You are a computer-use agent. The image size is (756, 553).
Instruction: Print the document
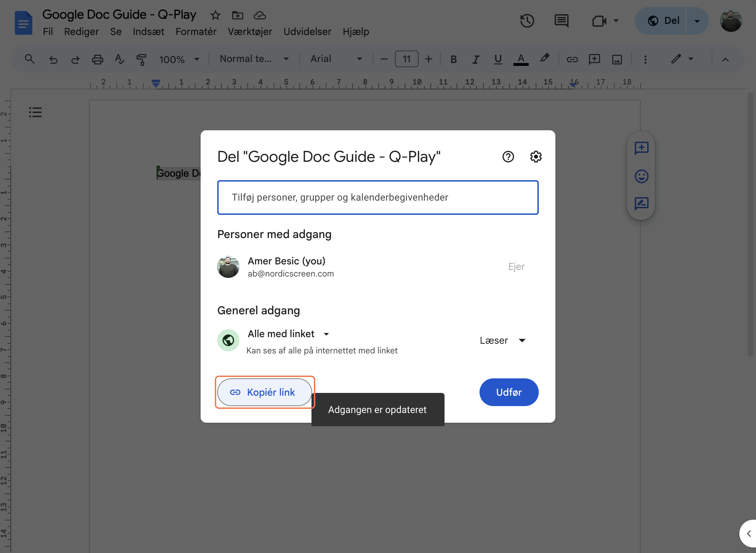tap(97, 60)
